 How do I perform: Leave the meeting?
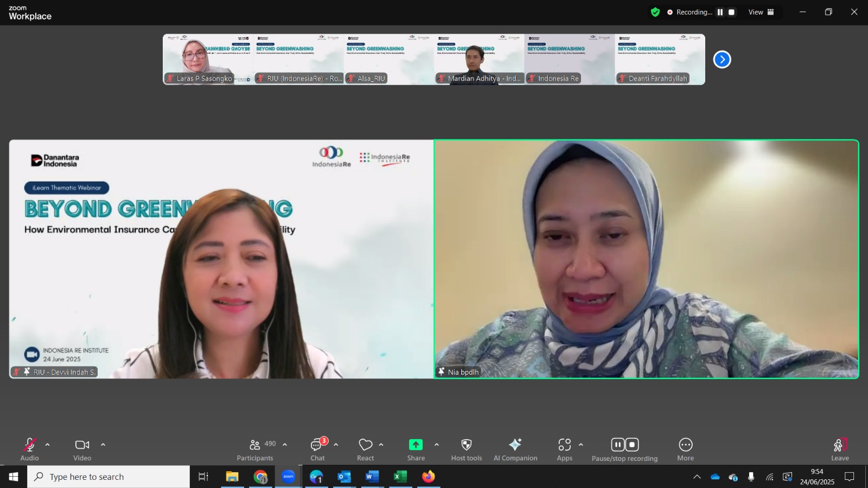(840, 450)
